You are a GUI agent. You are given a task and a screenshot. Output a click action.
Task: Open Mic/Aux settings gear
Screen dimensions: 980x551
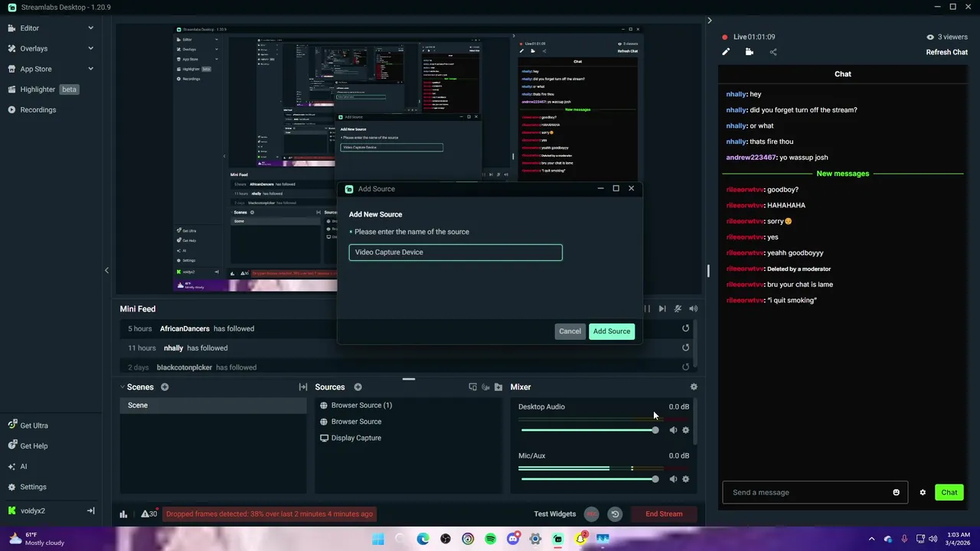click(x=685, y=479)
